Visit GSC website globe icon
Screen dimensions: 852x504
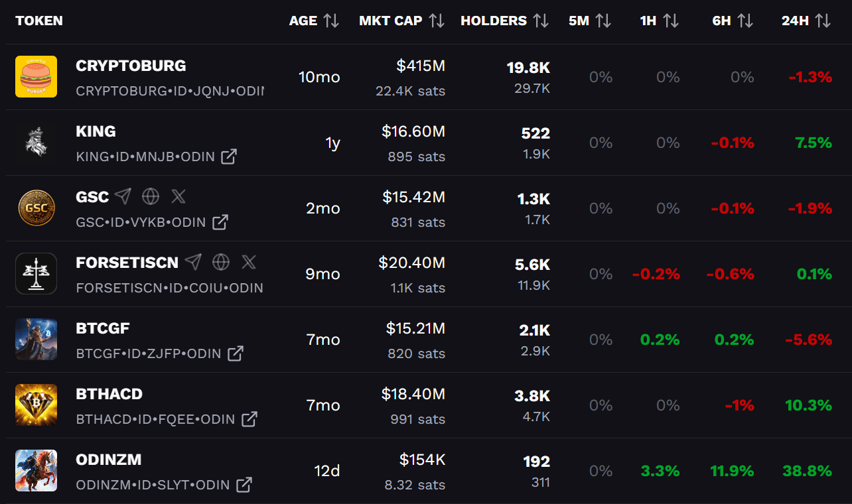[151, 196]
